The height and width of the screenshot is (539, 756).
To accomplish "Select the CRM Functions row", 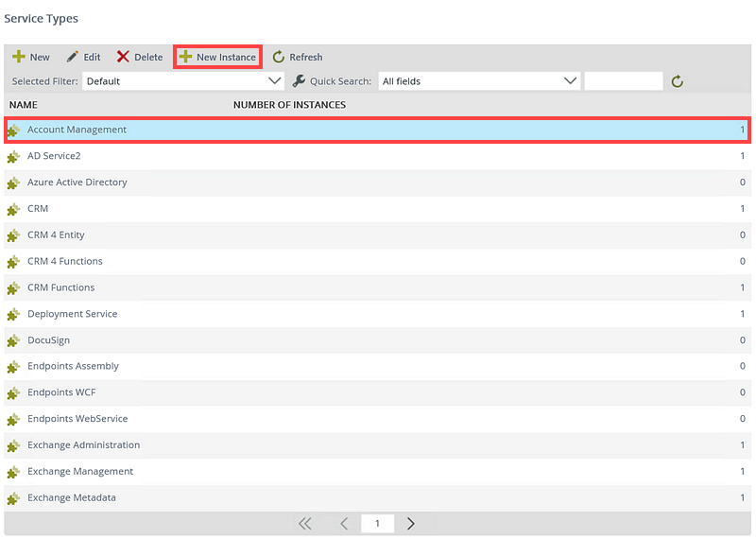I will pyautogui.click(x=377, y=287).
